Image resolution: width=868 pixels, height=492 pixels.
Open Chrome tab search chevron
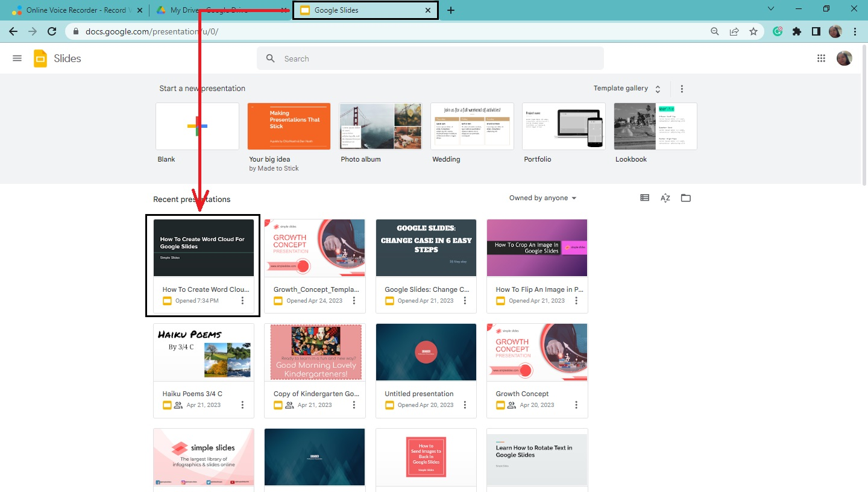(771, 9)
